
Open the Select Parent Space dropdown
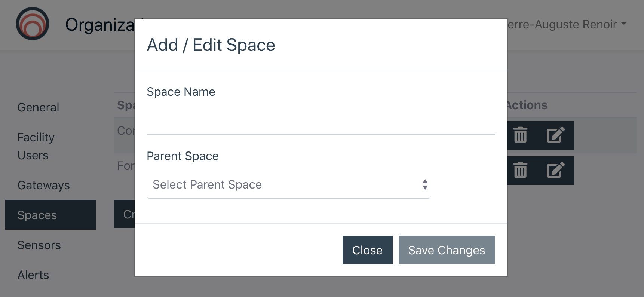[289, 184]
